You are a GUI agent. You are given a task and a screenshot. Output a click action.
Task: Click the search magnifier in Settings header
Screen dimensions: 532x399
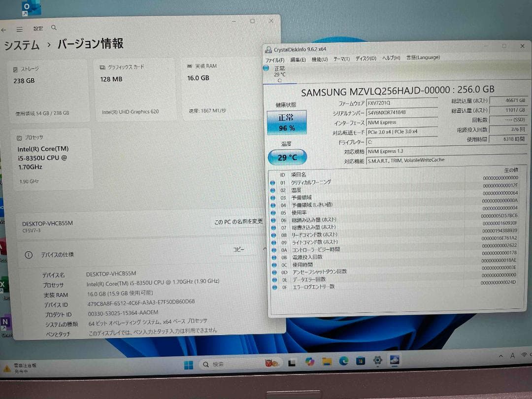point(54,28)
